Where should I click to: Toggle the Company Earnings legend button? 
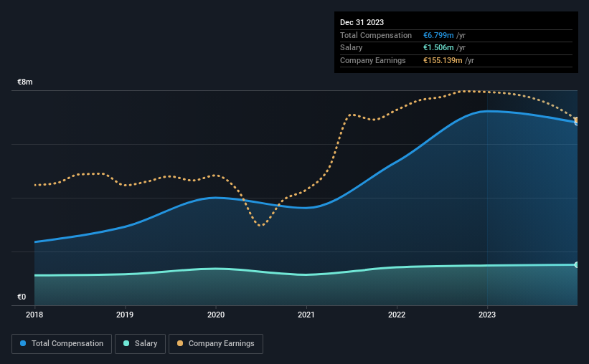(x=216, y=344)
